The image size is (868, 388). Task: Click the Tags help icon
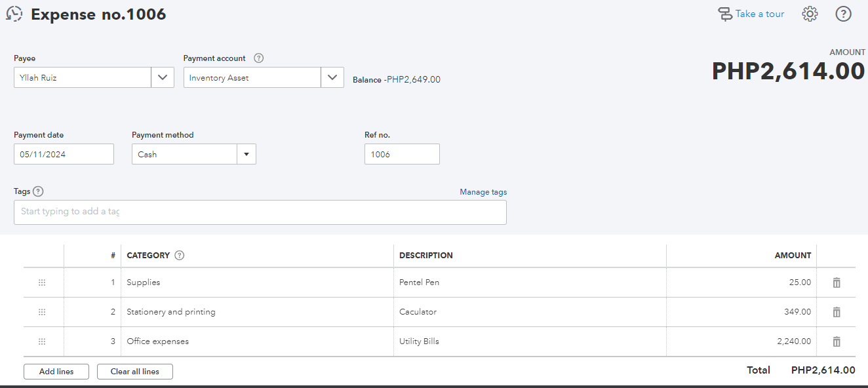38,191
